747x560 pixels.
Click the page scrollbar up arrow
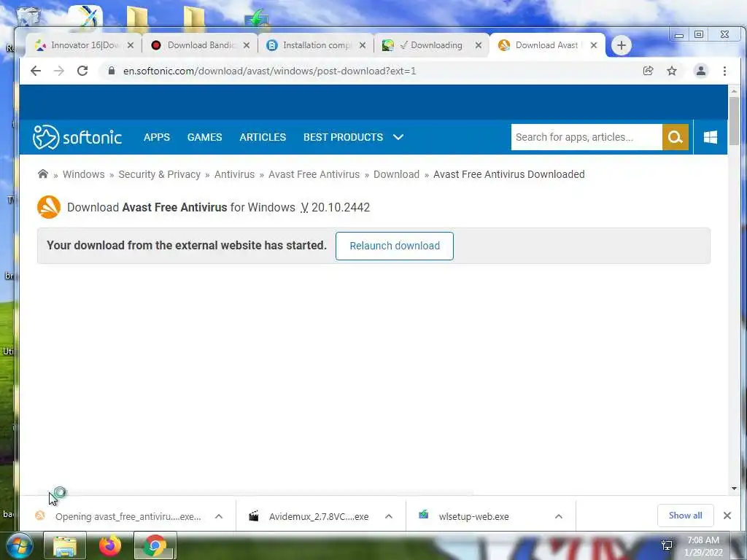(734, 91)
